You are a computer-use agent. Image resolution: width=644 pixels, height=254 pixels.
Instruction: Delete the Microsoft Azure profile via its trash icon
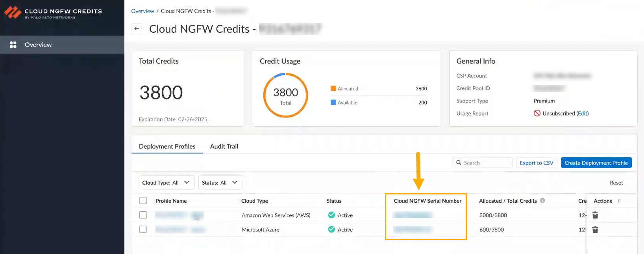(595, 230)
